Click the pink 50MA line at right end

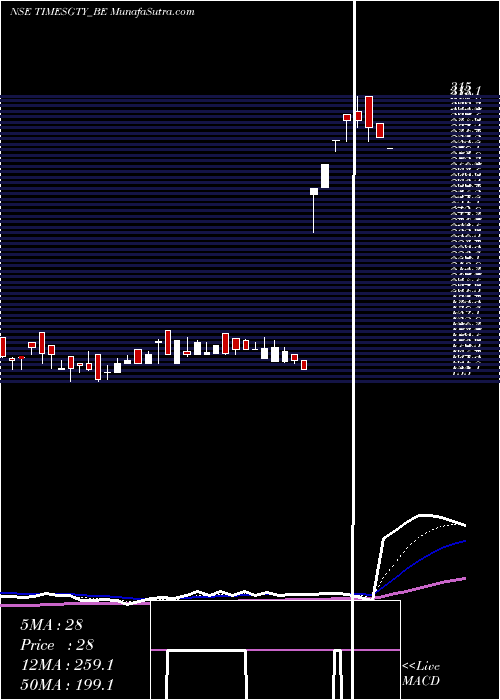point(462,578)
